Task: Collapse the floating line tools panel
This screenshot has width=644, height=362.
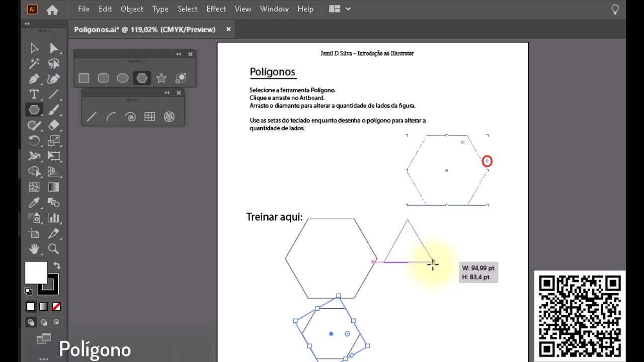Action: point(167,93)
